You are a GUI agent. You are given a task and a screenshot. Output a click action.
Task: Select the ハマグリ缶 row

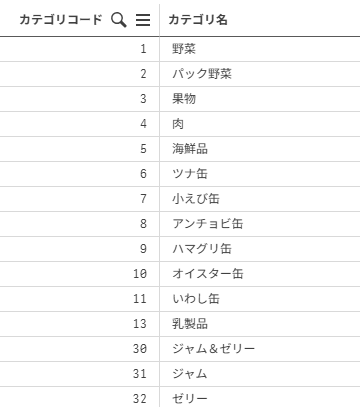point(180,249)
